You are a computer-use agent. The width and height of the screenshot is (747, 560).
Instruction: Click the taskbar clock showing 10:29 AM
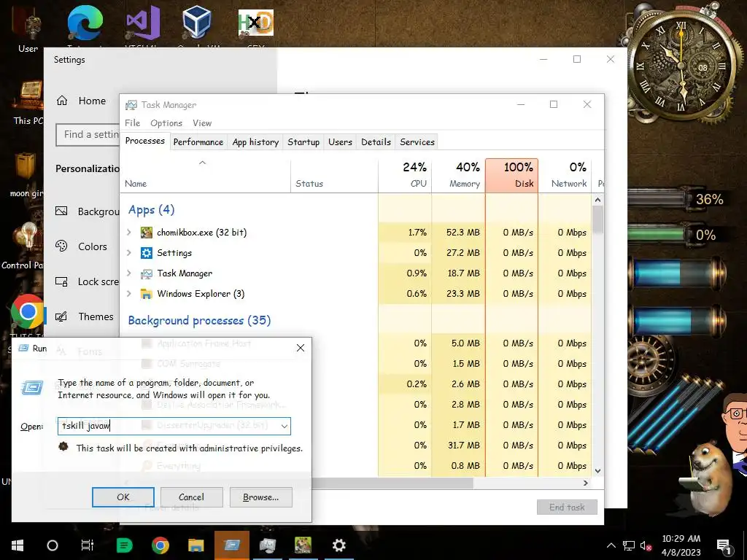point(681,545)
